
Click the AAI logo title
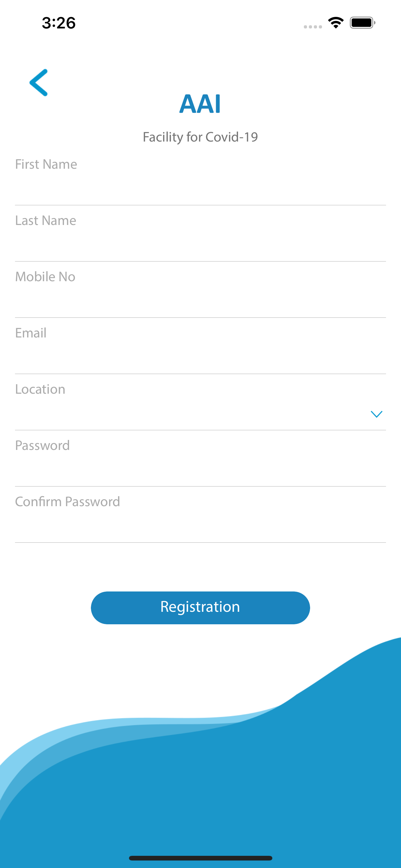click(200, 104)
